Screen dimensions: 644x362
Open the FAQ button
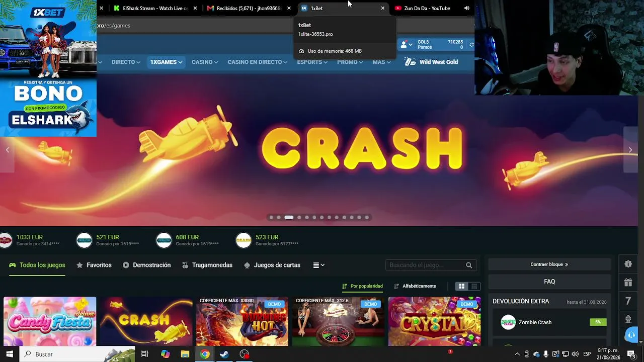coord(549,282)
